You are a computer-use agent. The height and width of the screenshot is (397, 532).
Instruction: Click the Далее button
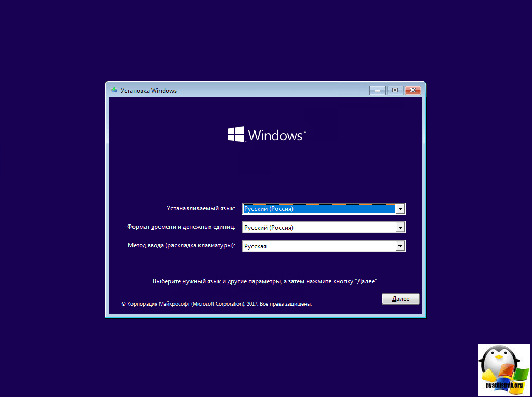tap(401, 299)
